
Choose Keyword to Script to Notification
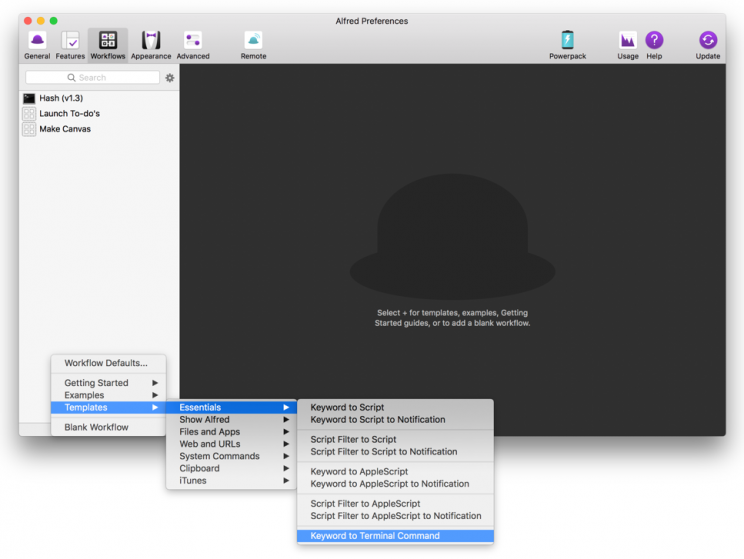(395, 419)
